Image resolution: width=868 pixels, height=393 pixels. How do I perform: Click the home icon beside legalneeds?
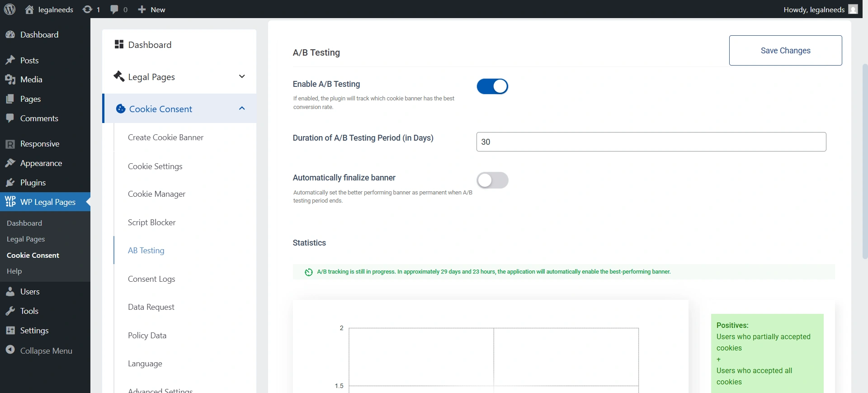(x=29, y=9)
